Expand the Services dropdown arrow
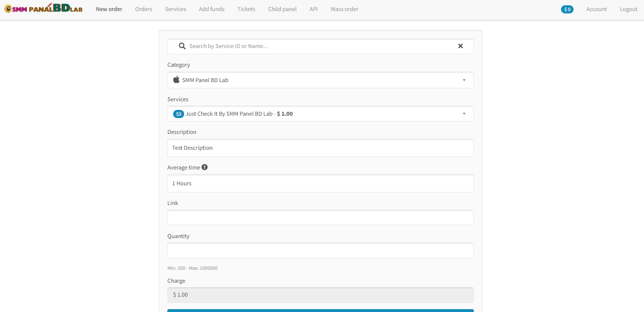The height and width of the screenshot is (312, 644). pos(464,114)
